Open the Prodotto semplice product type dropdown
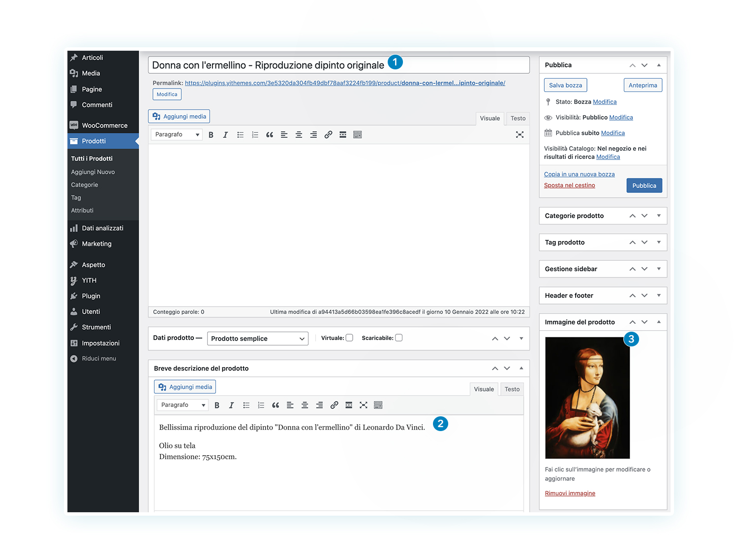Image resolution: width=738 pixels, height=560 pixels. click(258, 339)
